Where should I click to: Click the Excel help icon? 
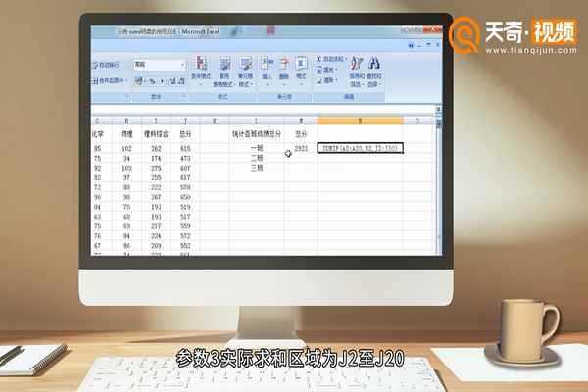(x=411, y=45)
